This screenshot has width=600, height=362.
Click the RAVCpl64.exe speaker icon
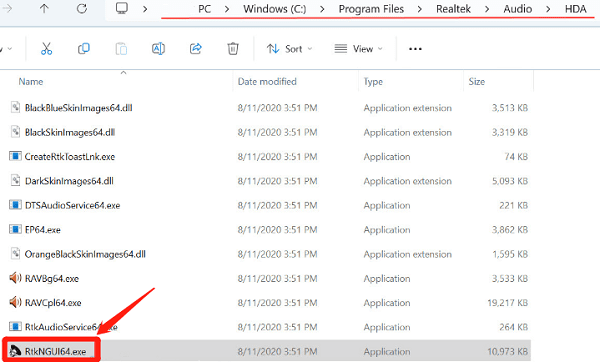coord(15,302)
